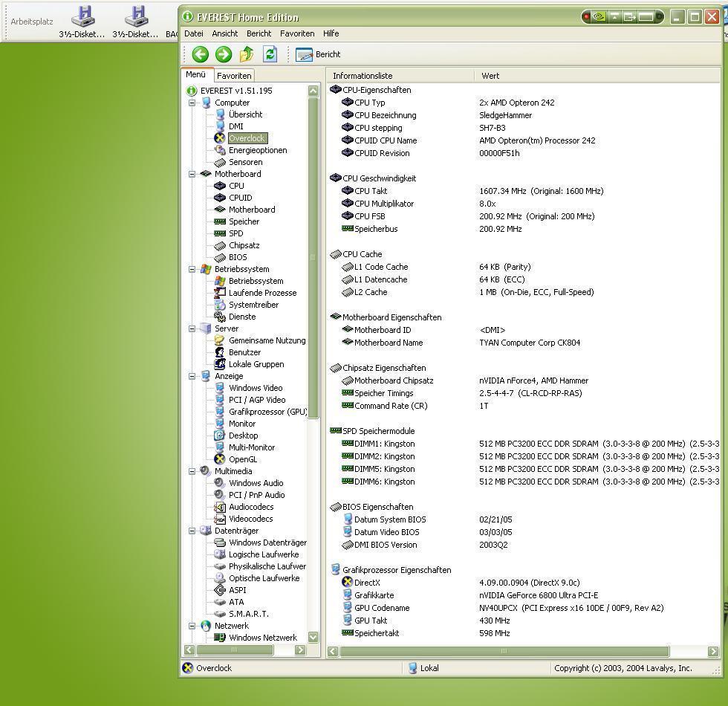Select the CPUID tree entry
This screenshot has height=706, width=728.
coord(240,198)
